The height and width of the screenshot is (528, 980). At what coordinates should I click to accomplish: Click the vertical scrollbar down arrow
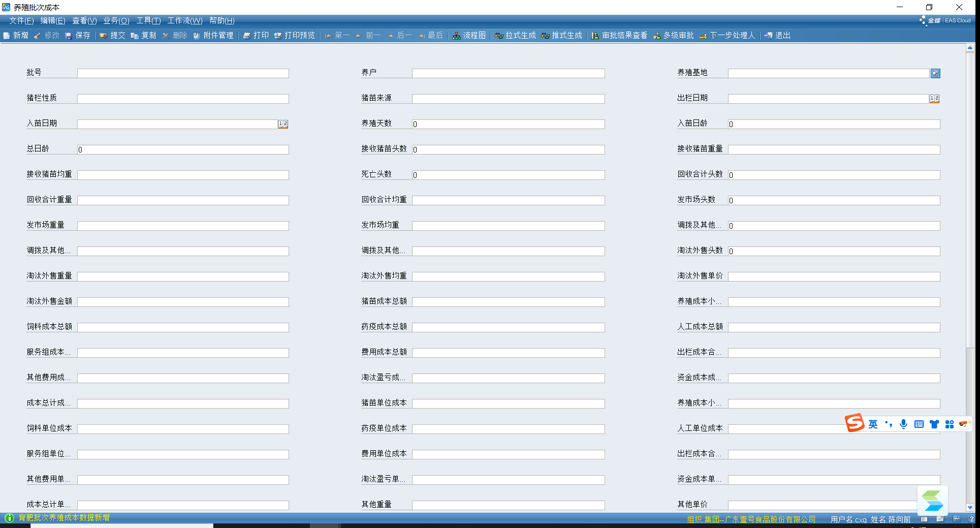click(x=970, y=507)
